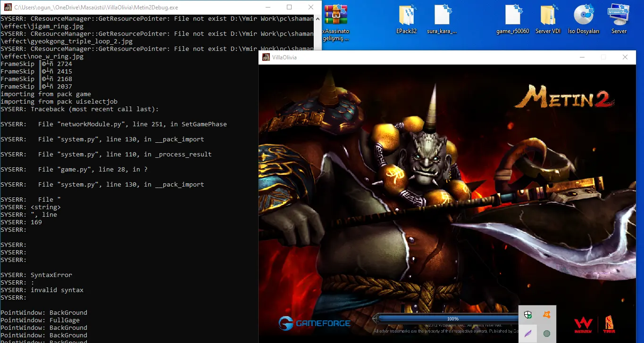Click the VillaOlivia window title bar icon
644x343 pixels.
pyautogui.click(x=266, y=57)
